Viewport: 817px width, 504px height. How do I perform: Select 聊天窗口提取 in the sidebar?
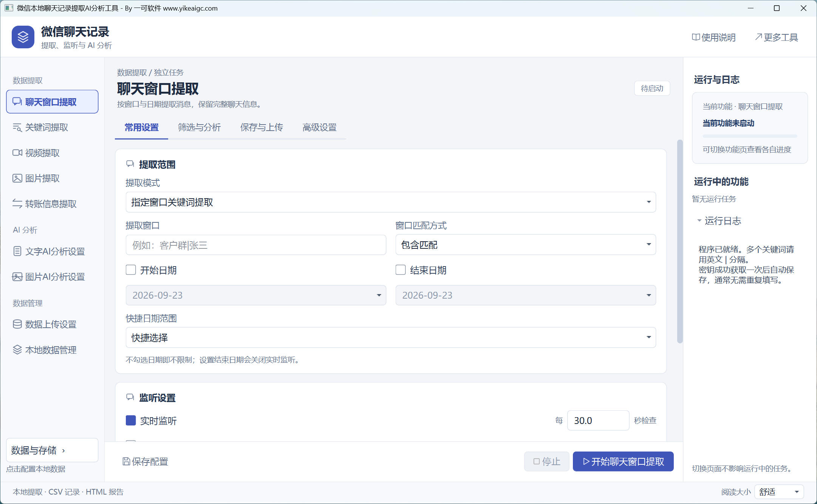pos(52,102)
